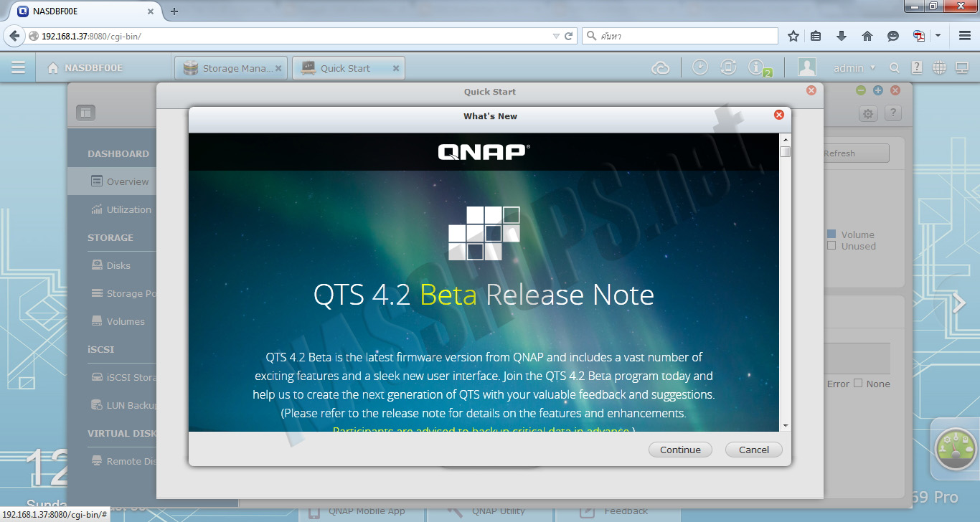Viewport: 980px width, 522px height.
Task: Go back with browser back arrow
Action: tap(14, 36)
